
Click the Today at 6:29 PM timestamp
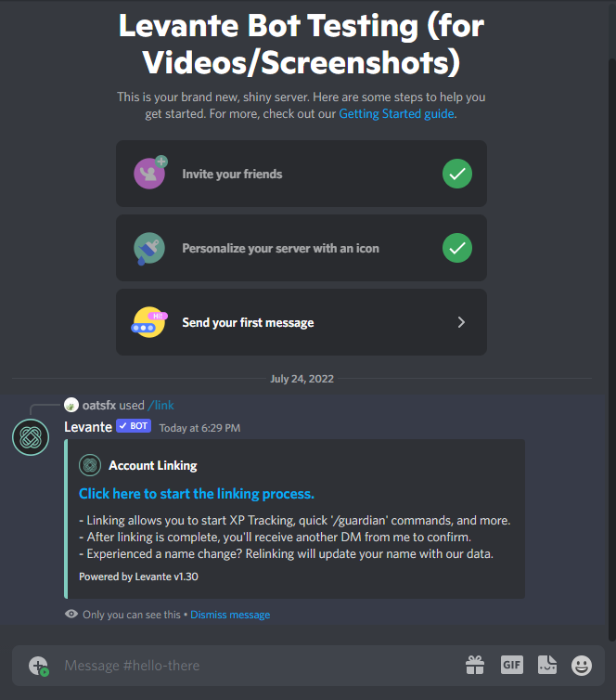click(x=199, y=428)
